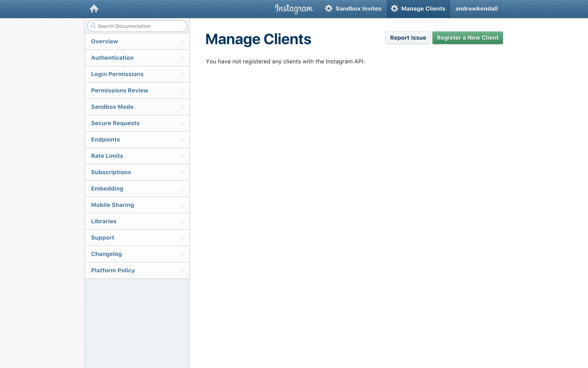Expand Authentication using its chevron arrow
588x368 pixels.
pos(182,58)
